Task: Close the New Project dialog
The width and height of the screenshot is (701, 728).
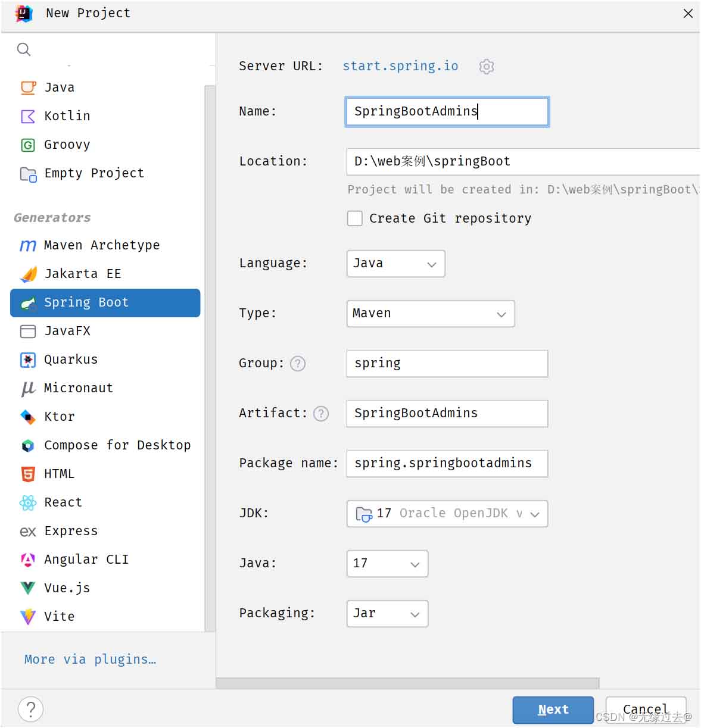Action: point(688,13)
